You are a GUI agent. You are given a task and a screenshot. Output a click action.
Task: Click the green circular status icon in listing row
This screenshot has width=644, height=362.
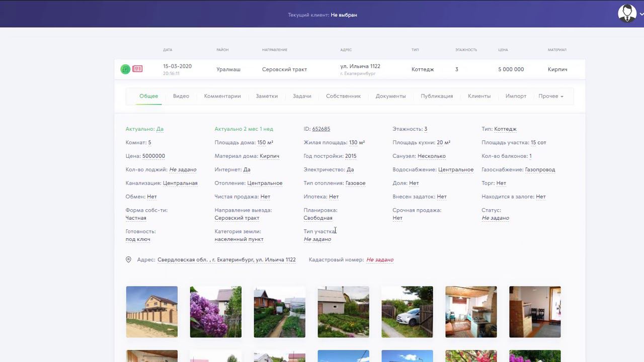[x=125, y=69]
